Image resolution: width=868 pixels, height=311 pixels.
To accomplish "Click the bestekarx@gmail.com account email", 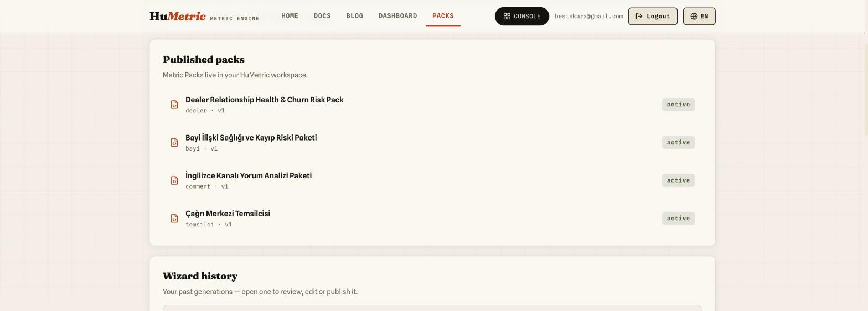I will (x=588, y=16).
